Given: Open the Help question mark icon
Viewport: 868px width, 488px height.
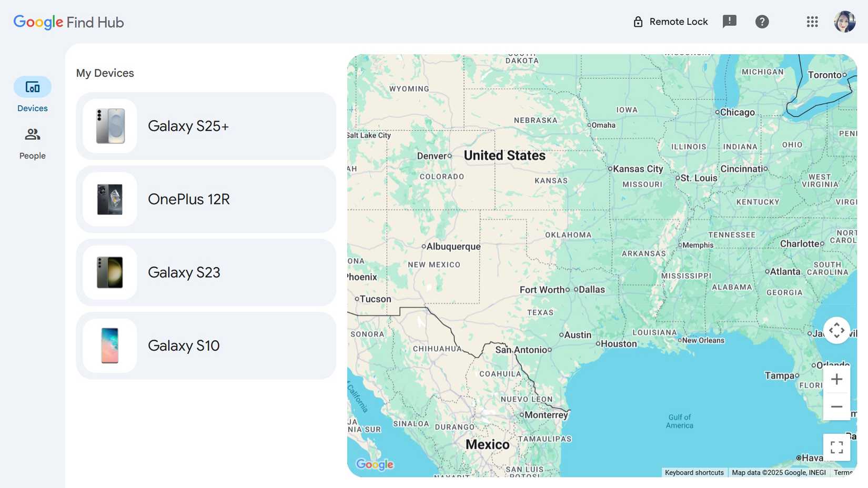Looking at the screenshot, I should [x=762, y=22].
